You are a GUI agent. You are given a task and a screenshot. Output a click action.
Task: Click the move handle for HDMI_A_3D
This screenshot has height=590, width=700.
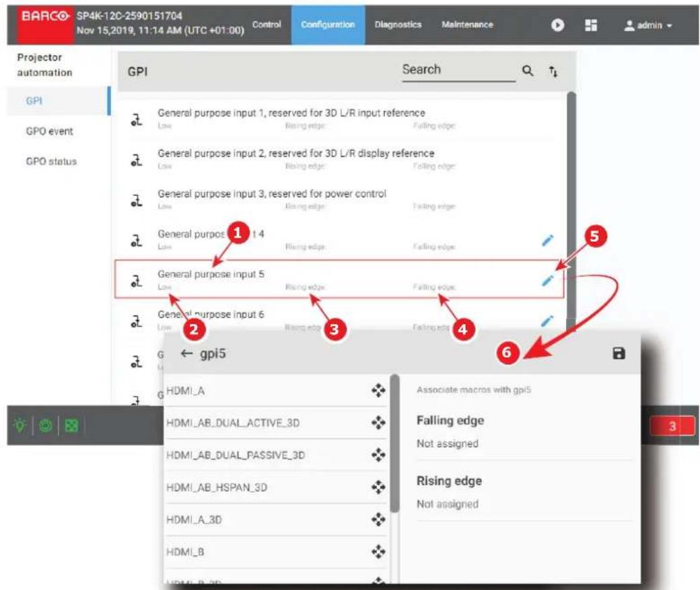(x=378, y=519)
